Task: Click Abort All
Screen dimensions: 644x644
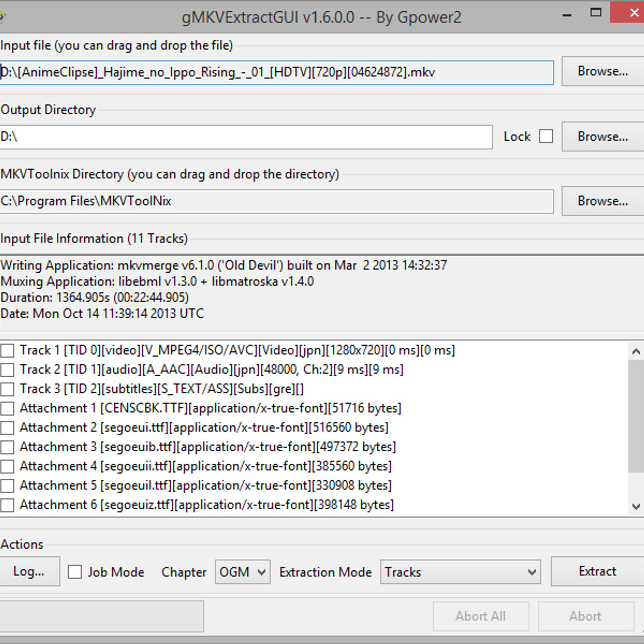Action: point(480,616)
